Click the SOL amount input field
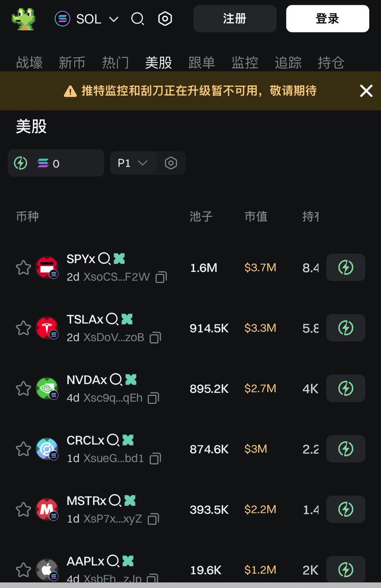Viewport: 381px width, 588px height. coord(56,163)
